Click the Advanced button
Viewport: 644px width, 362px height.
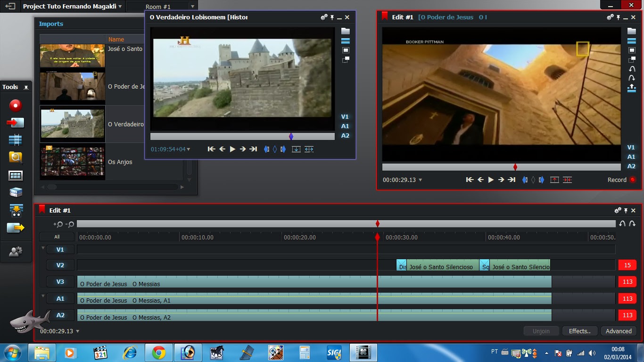[619, 331]
